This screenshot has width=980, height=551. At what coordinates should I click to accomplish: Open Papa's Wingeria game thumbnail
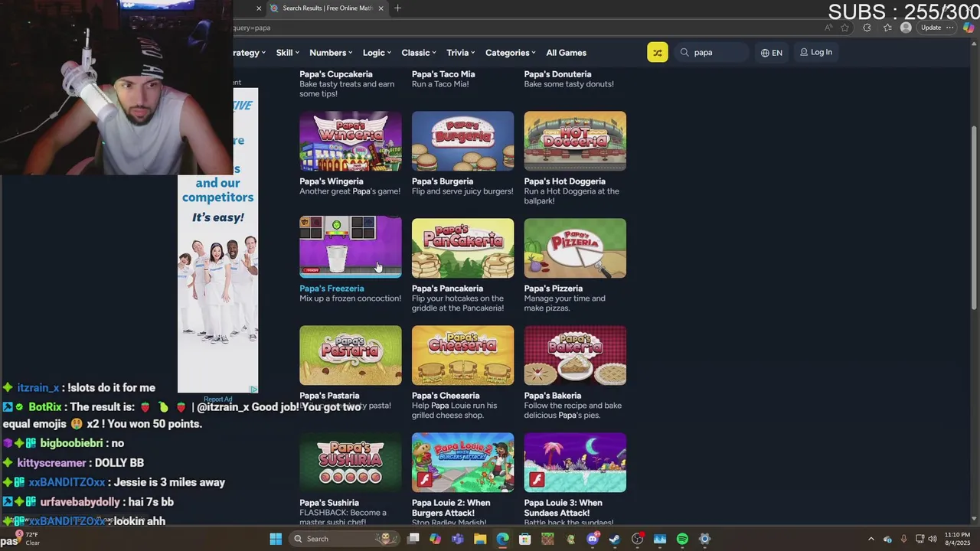pos(351,141)
